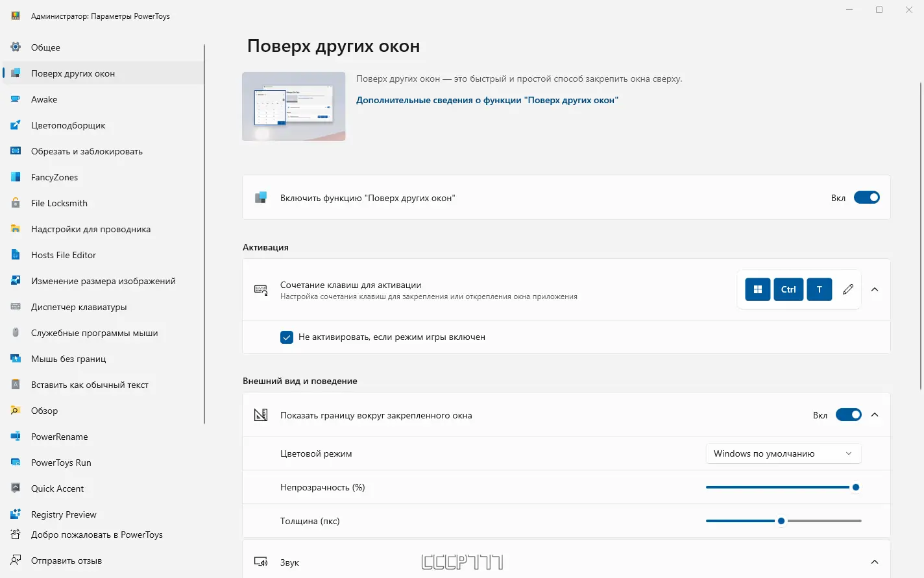924x578 pixels.
Task: Open link Дополнительные сведения о функции
Action: pyautogui.click(x=487, y=100)
